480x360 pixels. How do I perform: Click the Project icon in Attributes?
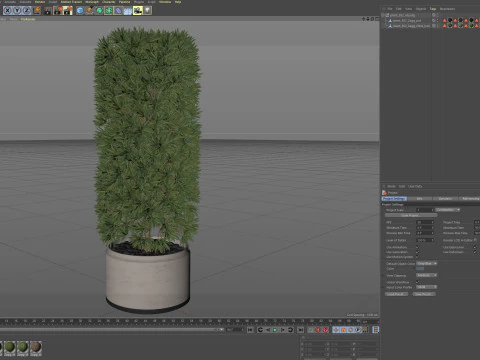click(x=384, y=193)
